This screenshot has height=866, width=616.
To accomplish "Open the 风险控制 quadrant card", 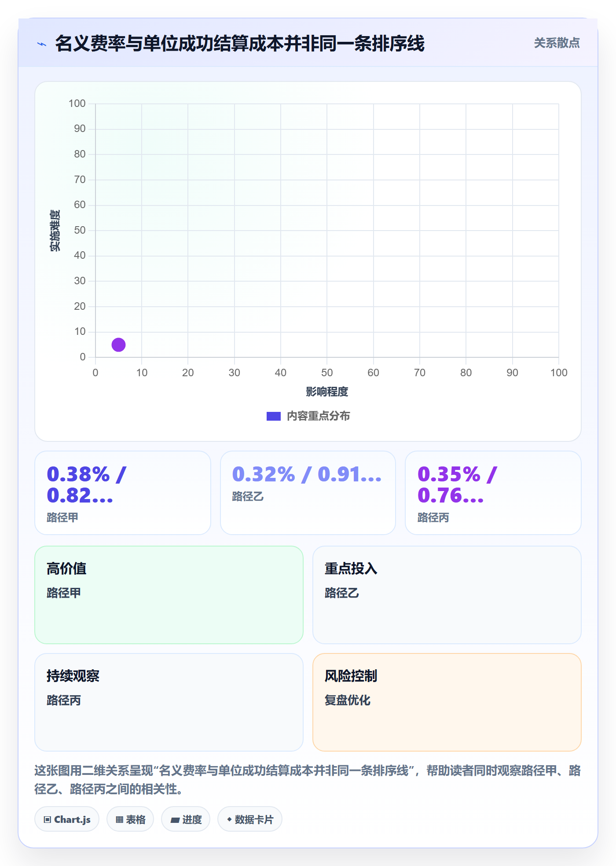I will point(447,702).
